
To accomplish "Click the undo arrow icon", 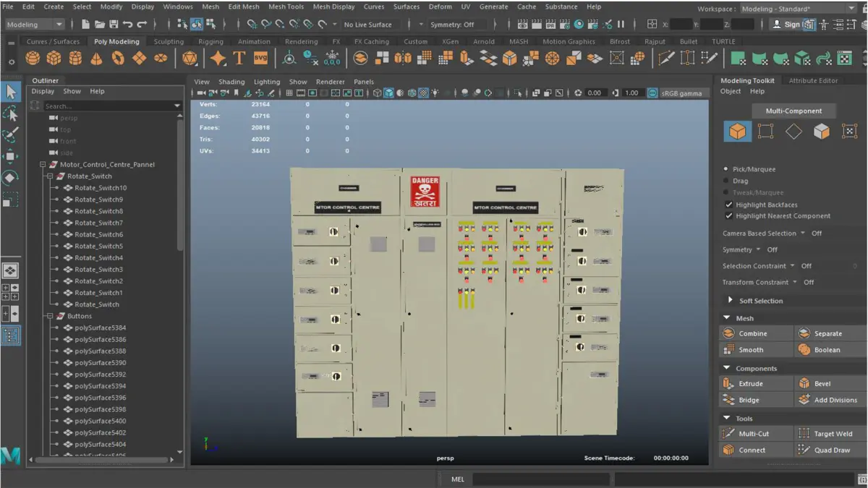I will coord(127,25).
